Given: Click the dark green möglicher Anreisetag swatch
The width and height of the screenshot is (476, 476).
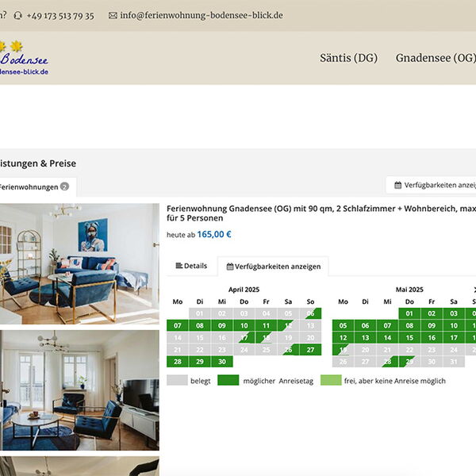Looking at the screenshot, I should [228, 381].
